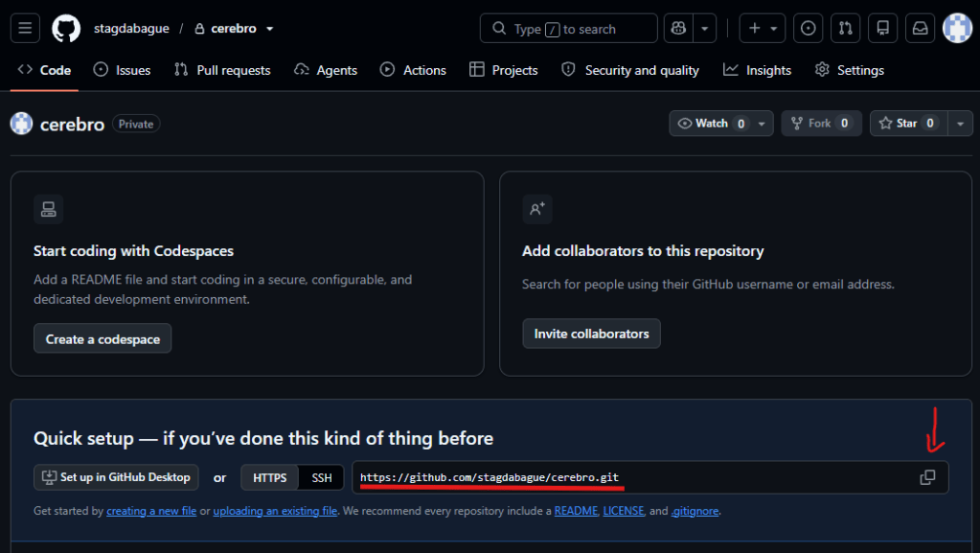Screen dimensions: 980x553
Task: Go to GitHub homepage via Octocat logo
Action: (66, 28)
